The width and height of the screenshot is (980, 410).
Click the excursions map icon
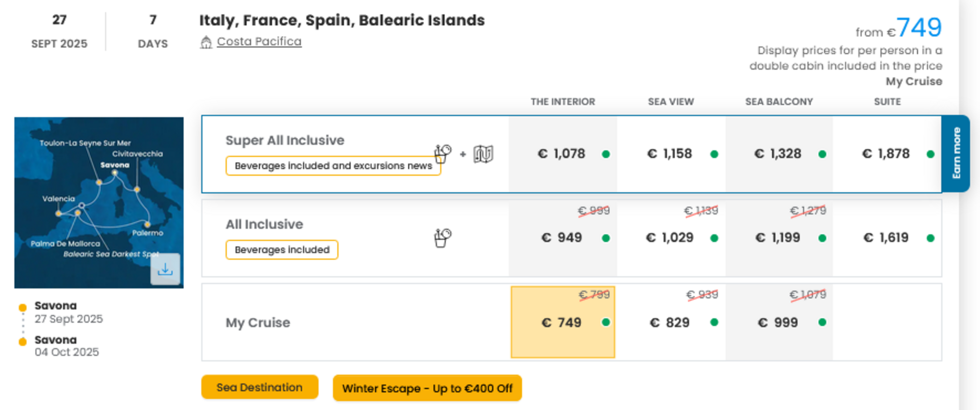point(483,154)
